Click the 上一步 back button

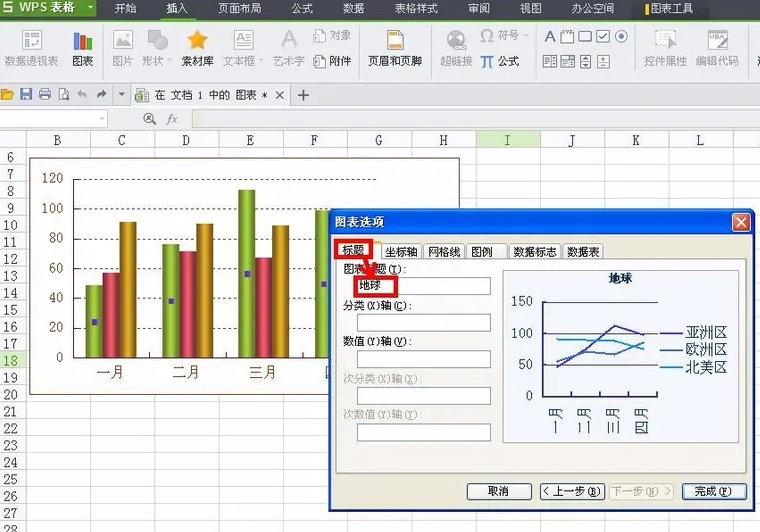coord(572,491)
